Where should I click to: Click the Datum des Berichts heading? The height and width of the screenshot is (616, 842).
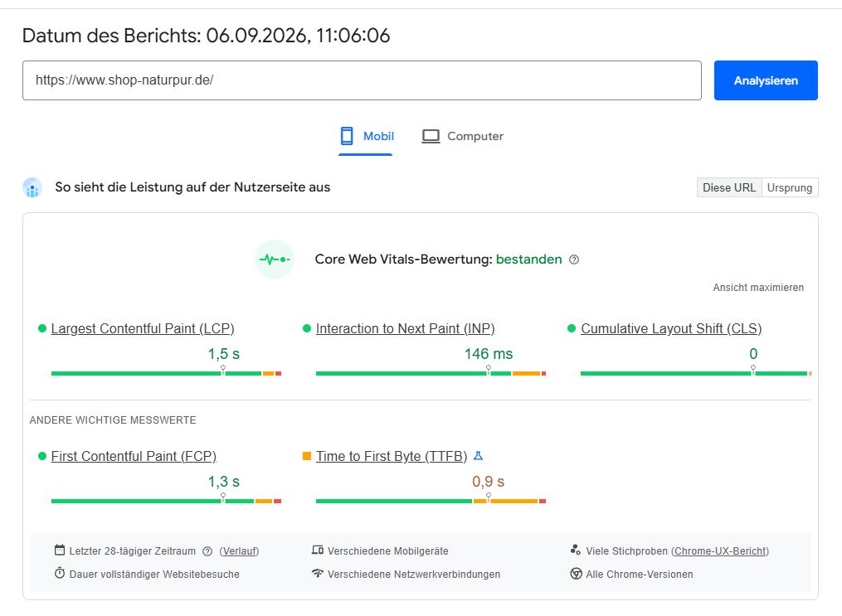pos(207,36)
